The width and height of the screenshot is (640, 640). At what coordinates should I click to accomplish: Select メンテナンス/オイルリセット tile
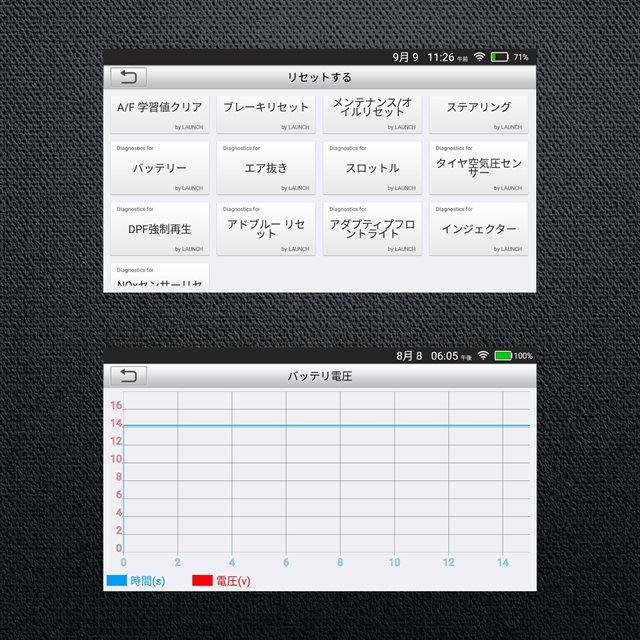(x=372, y=113)
